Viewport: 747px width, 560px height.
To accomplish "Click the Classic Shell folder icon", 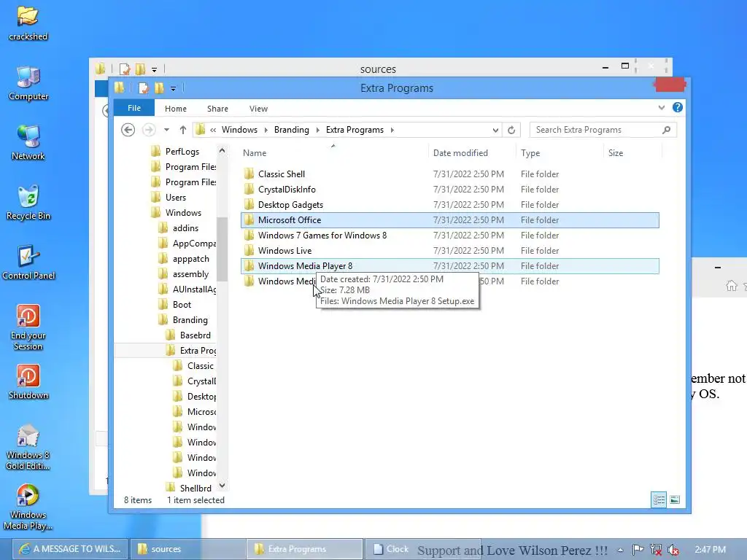I will [x=249, y=174].
